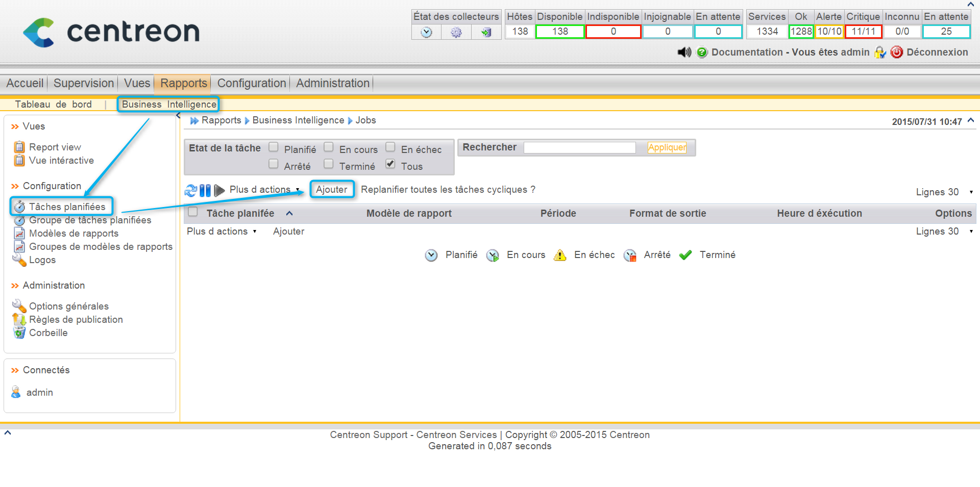Click the Corbeille trash bin icon
Image resolution: width=980 pixels, height=487 pixels.
[19, 332]
